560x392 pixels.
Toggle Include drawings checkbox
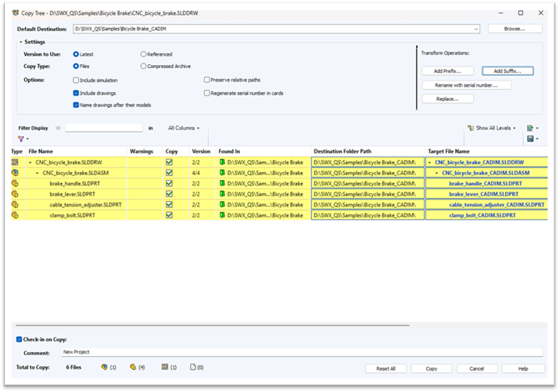(76, 93)
